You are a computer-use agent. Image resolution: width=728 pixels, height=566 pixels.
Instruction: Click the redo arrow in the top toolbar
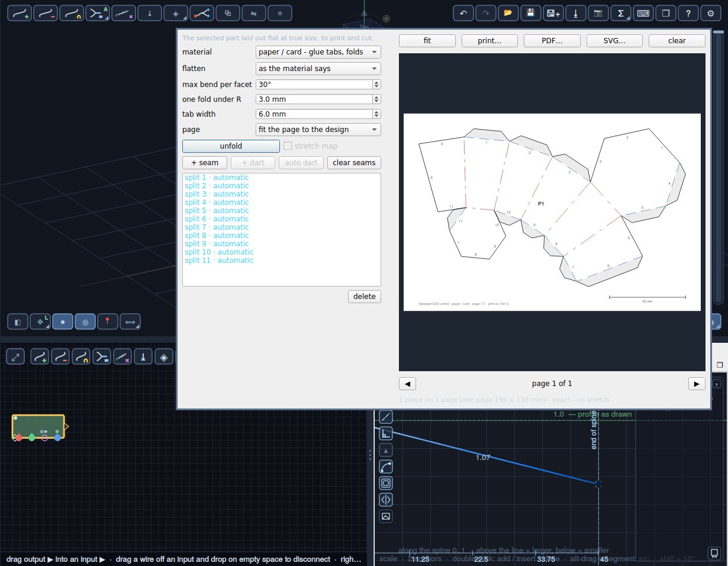(487, 13)
